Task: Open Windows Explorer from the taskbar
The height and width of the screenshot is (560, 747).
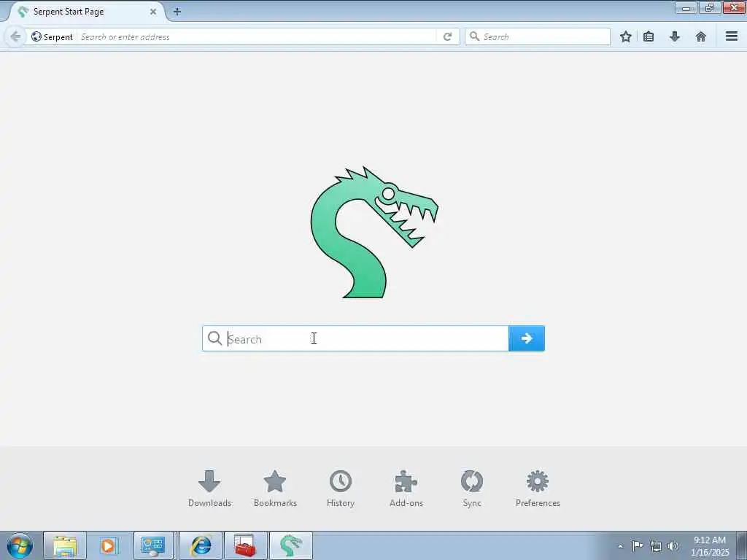Action: coord(65,545)
